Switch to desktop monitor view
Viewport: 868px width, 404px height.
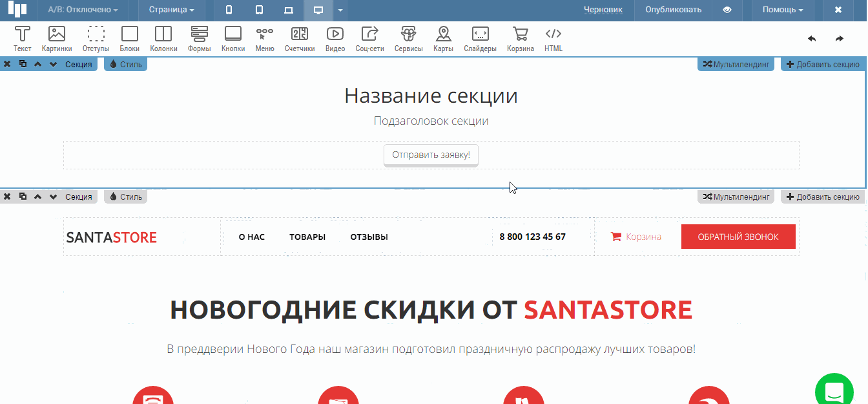pos(318,10)
